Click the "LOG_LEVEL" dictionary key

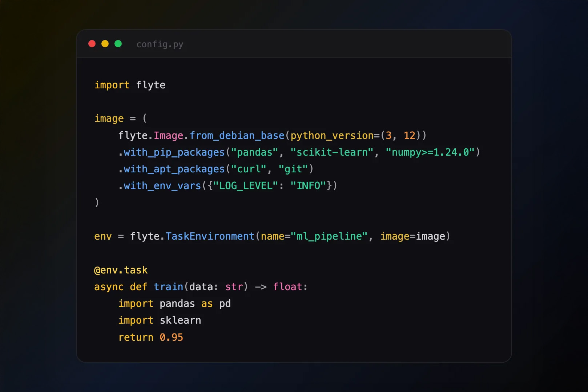[246, 185]
